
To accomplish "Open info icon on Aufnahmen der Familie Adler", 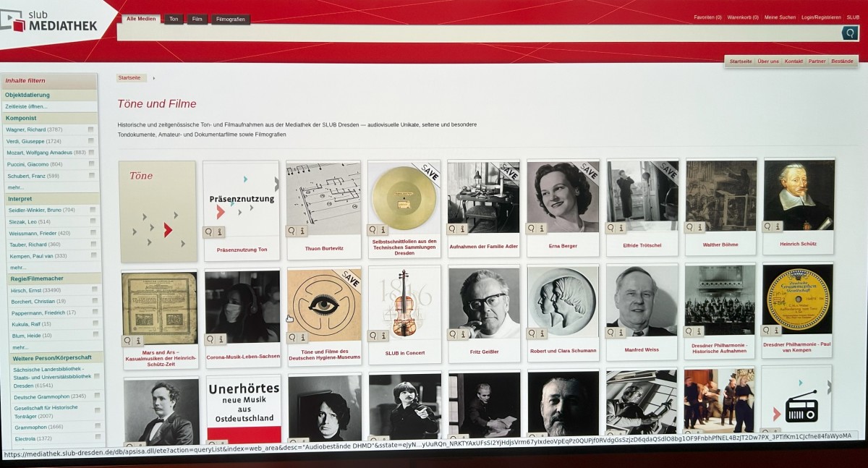I will [463, 229].
